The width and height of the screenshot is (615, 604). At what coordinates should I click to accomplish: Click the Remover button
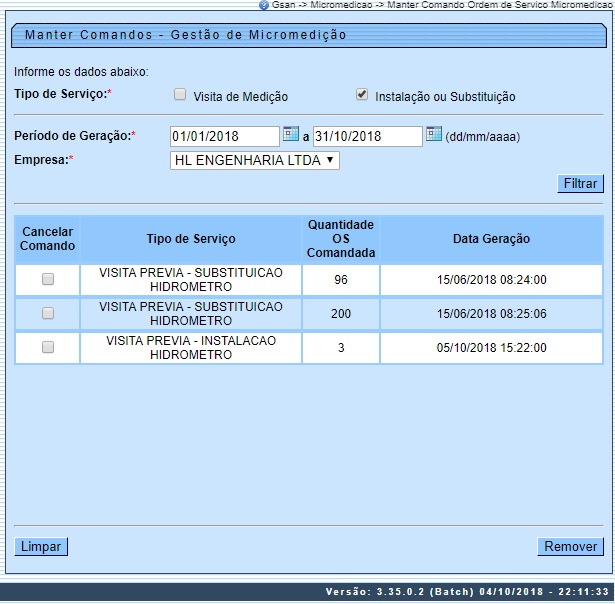[x=570, y=546]
